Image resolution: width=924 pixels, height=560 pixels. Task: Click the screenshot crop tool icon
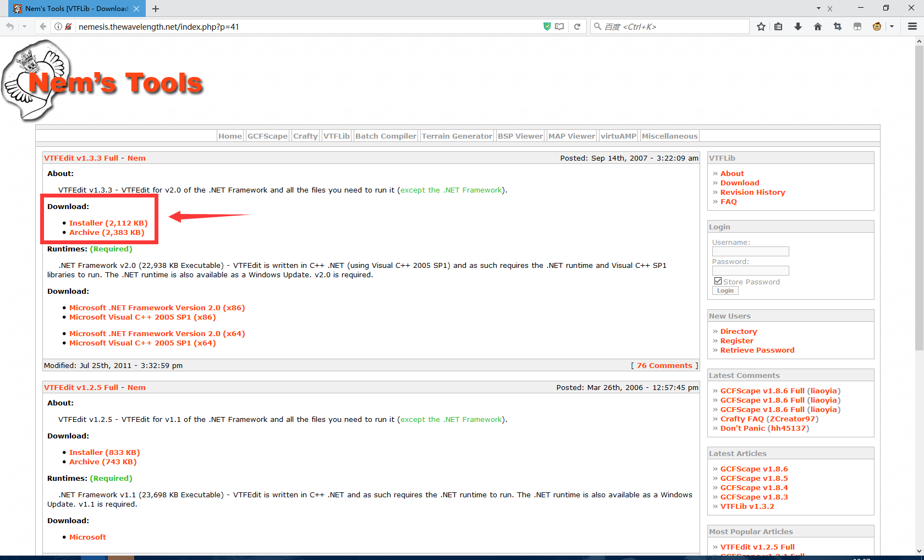[x=838, y=26]
